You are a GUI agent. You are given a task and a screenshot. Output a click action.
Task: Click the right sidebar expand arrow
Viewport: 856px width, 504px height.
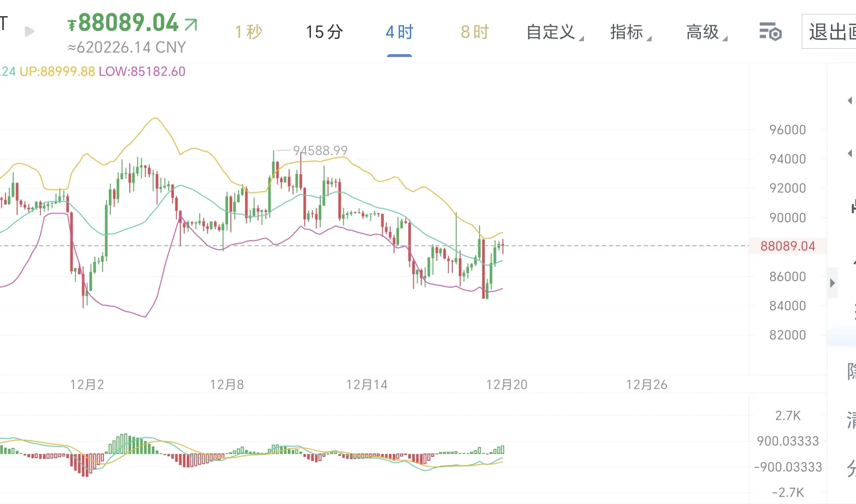(832, 283)
